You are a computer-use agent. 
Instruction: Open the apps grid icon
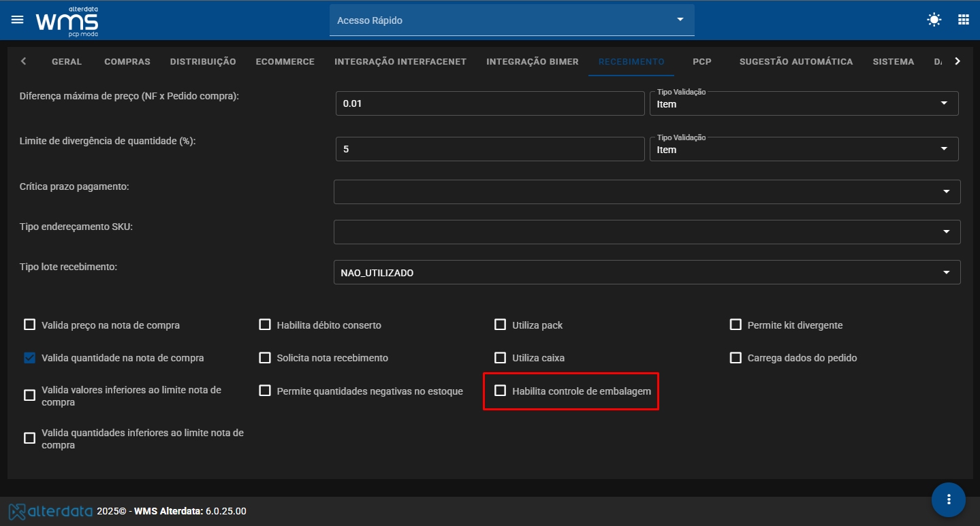[x=964, y=20]
